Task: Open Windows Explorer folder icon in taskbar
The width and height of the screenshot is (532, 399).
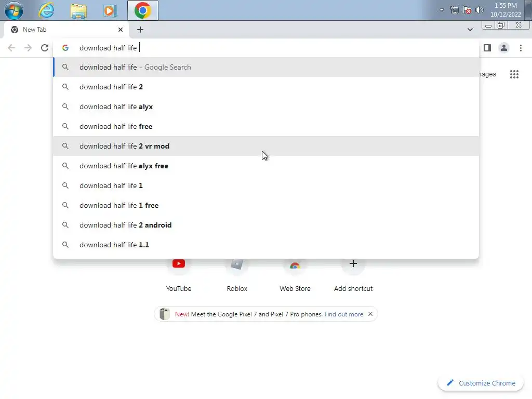Action: (x=78, y=10)
